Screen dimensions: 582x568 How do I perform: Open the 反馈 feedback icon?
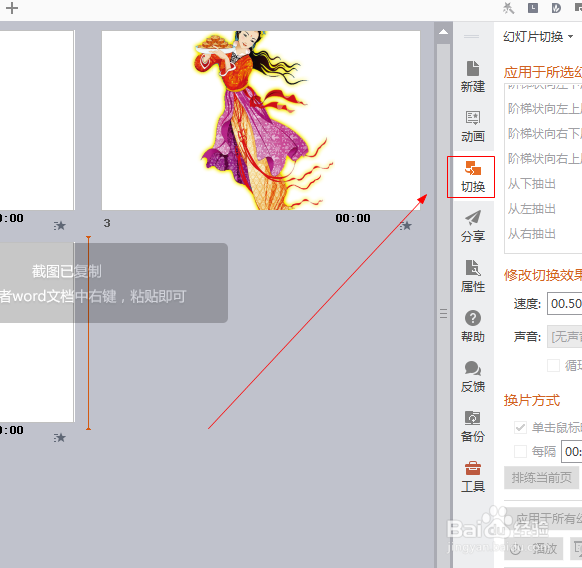[473, 377]
